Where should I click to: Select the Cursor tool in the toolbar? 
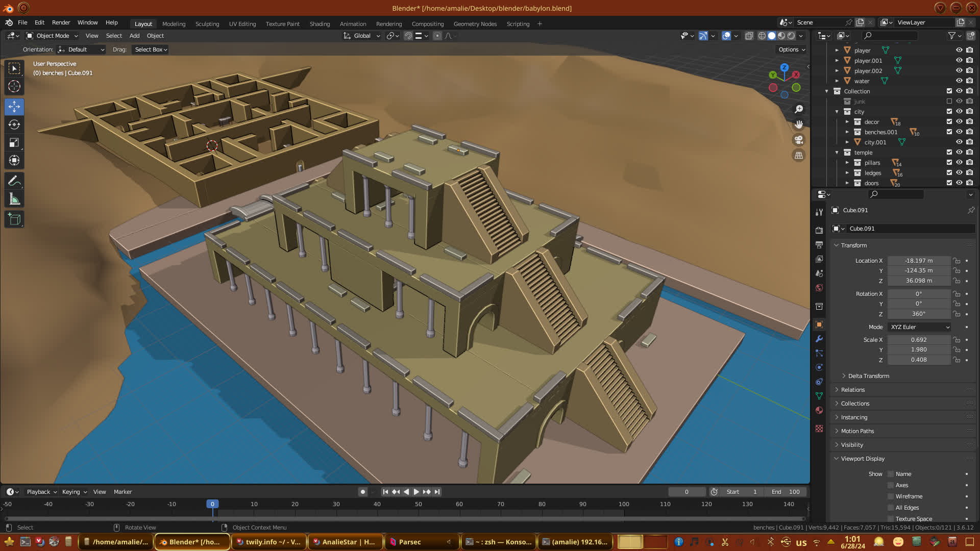[x=14, y=86]
